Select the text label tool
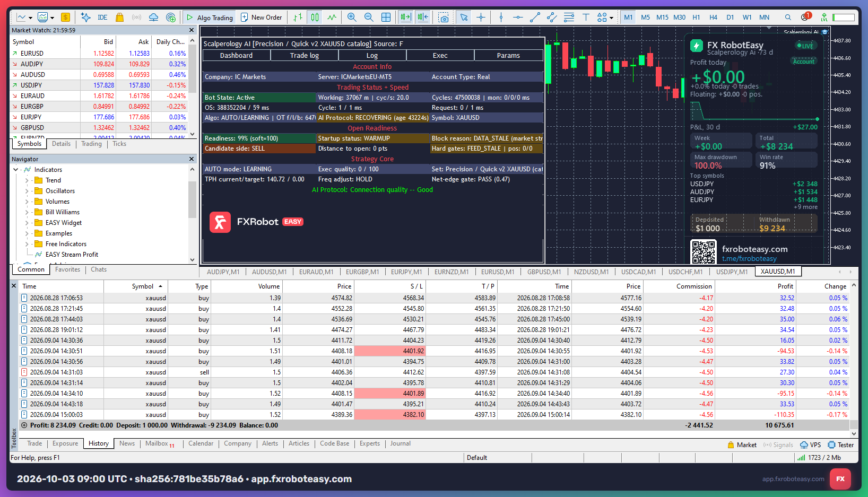 (586, 18)
